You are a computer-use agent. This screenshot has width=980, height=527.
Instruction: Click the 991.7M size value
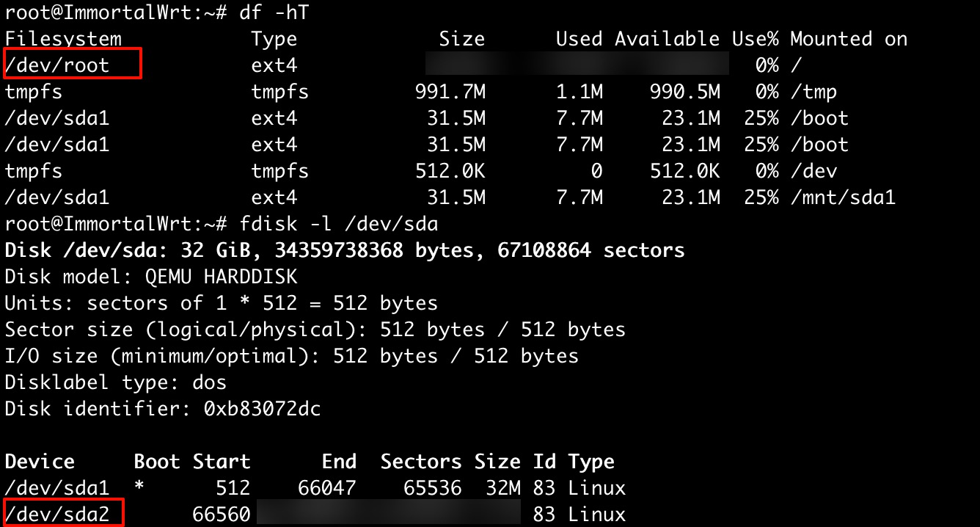tap(450, 92)
